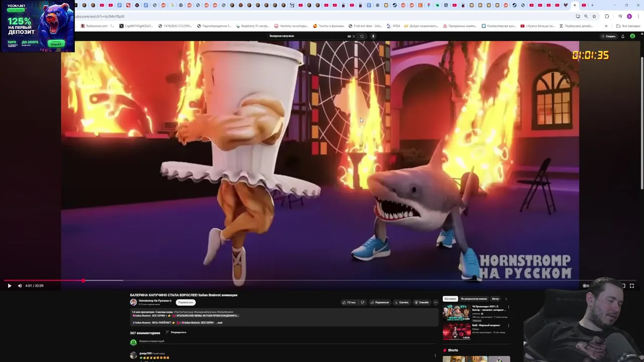Open the Hornstromp На Русском channel avatar
644x362 pixels.
pos(133,302)
